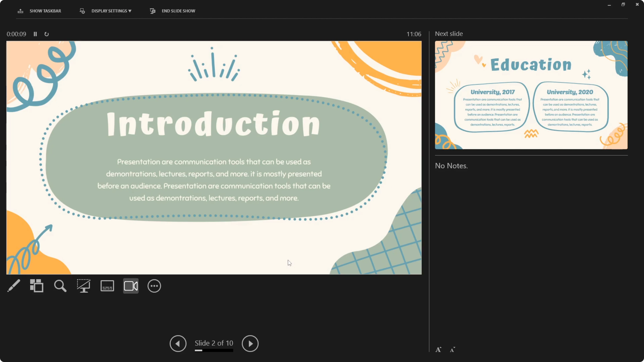
Task: Restore down the presenter view window
Action: (623, 5)
